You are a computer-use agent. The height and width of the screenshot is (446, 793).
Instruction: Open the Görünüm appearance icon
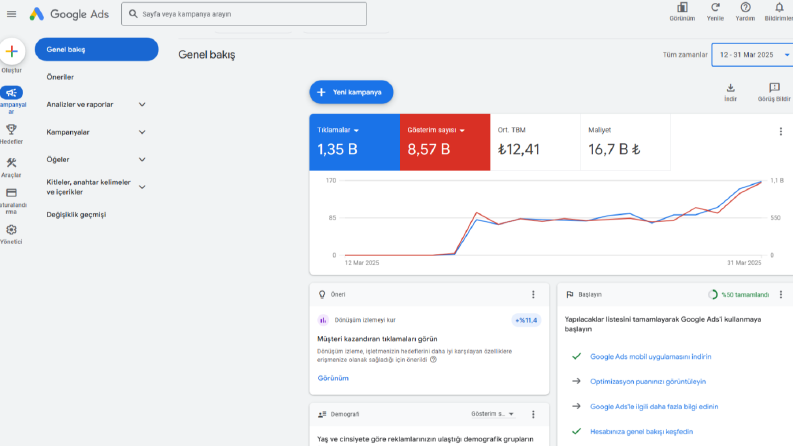click(682, 8)
